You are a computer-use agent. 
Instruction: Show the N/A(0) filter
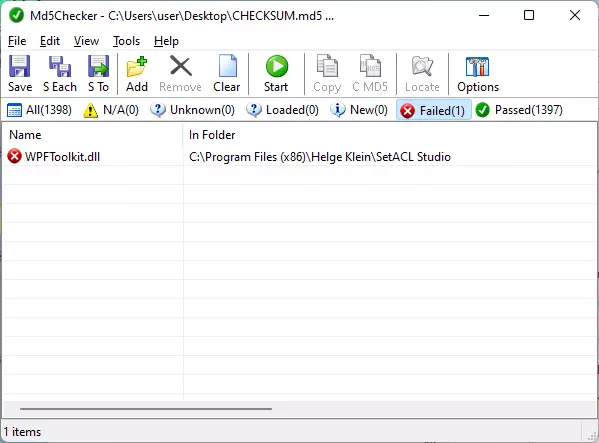pyautogui.click(x=111, y=110)
